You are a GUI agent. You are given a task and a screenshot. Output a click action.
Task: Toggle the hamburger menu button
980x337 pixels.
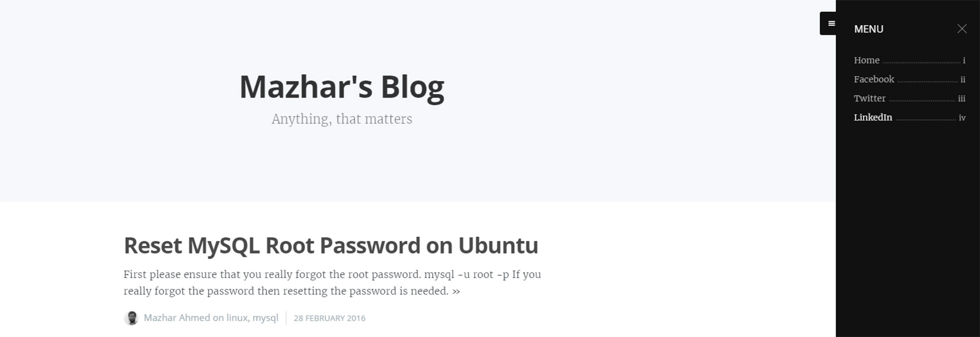coord(828,23)
